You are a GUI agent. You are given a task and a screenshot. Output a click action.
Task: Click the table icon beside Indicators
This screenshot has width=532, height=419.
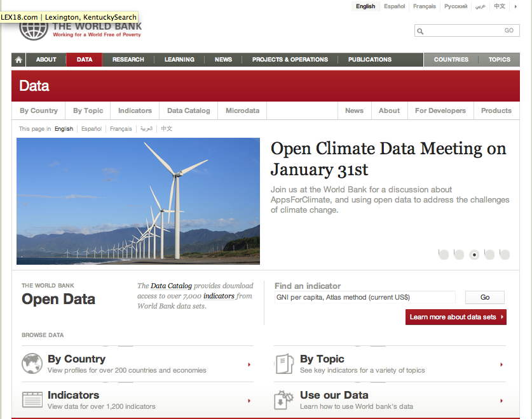point(32,400)
